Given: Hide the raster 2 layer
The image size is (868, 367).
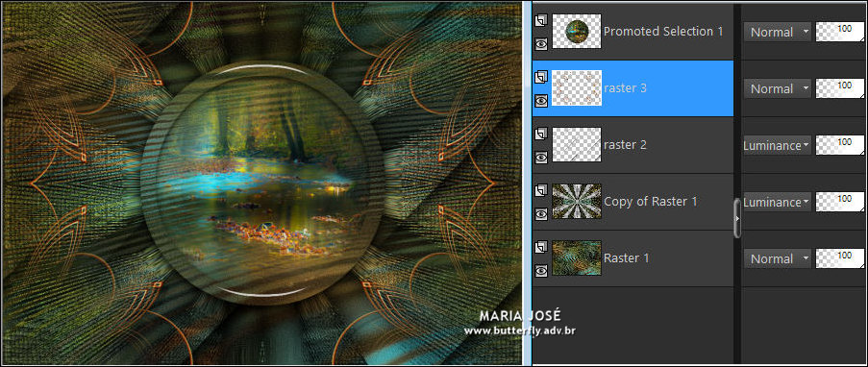Looking at the screenshot, I should pyautogui.click(x=541, y=158).
